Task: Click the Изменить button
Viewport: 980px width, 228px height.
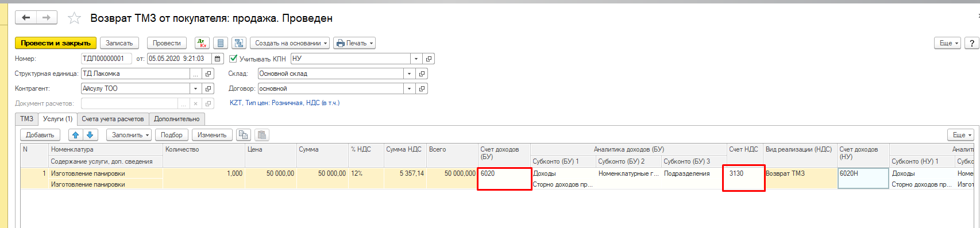Action: pos(212,135)
